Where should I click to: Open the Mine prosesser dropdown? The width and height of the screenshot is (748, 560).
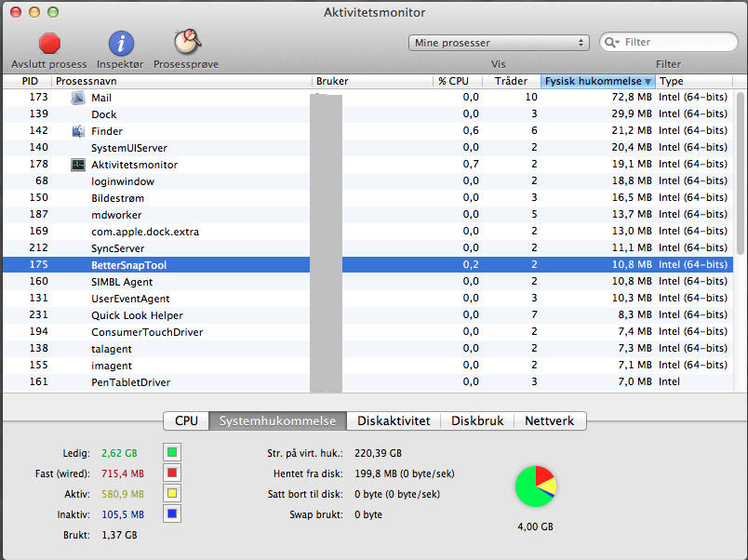tap(499, 43)
